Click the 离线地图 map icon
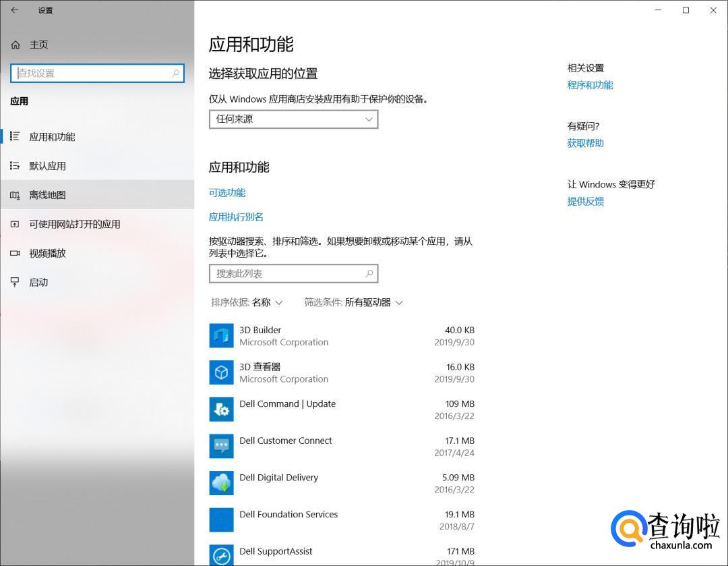 point(15,195)
